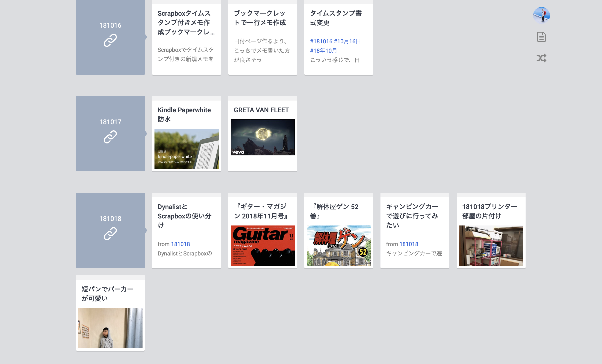Open the Kindle Paperwhite 防水 page thumbnail
This screenshot has width=602, height=364.
tap(186, 149)
